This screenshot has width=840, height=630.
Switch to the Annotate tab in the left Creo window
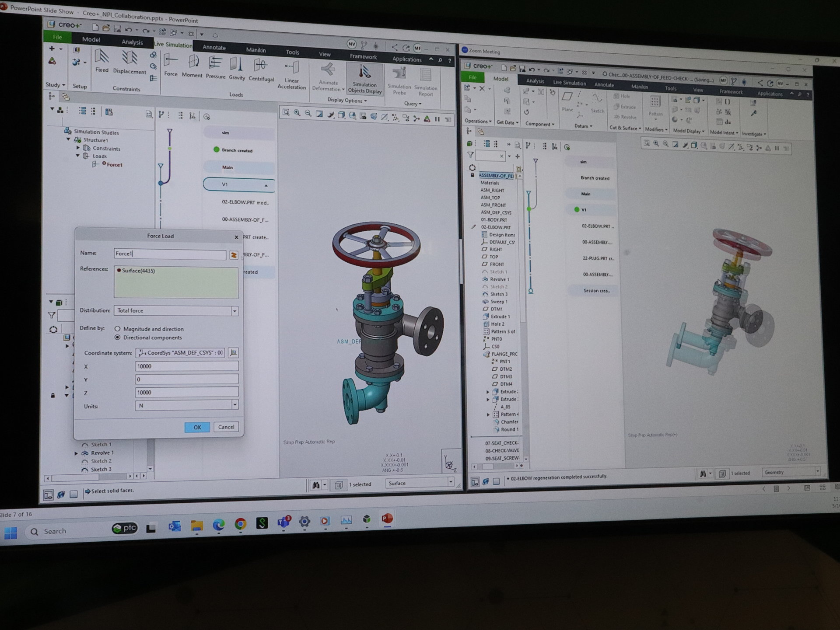point(214,47)
